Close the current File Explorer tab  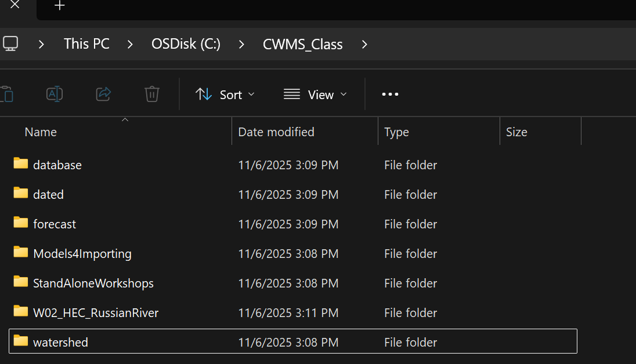(x=15, y=5)
